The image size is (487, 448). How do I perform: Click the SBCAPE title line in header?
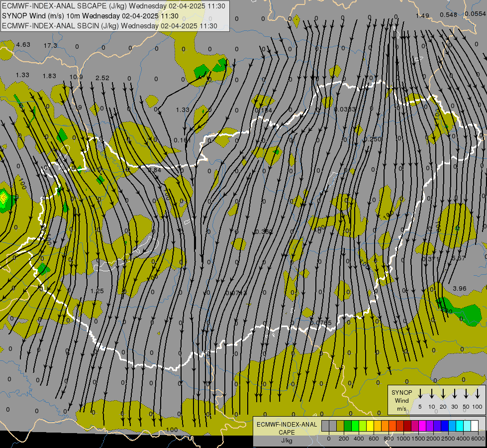[113, 6]
